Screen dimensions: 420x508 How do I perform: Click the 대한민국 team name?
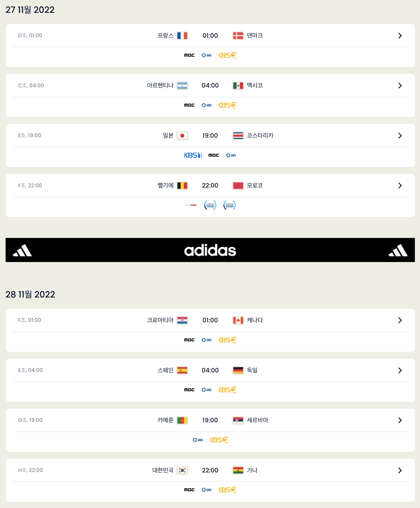(x=163, y=470)
